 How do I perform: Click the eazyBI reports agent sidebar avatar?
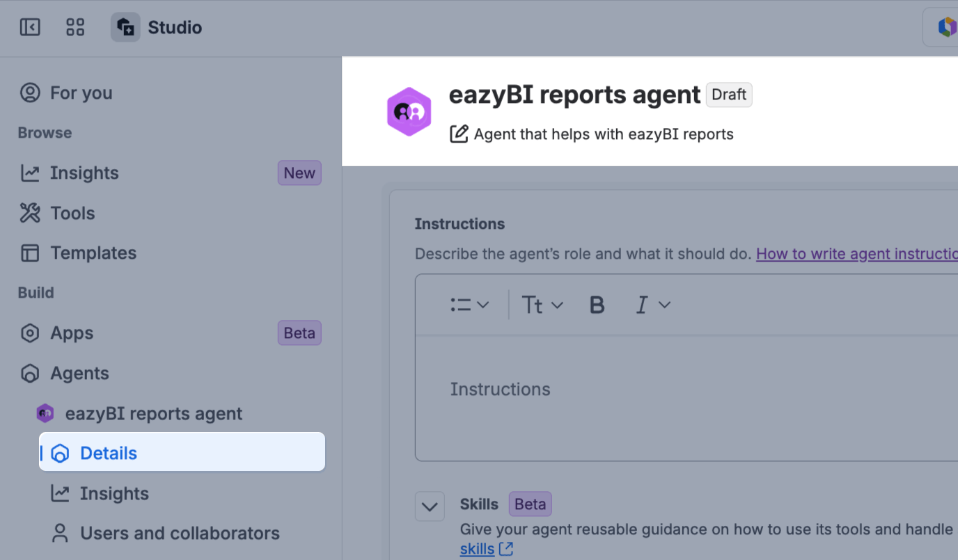click(45, 413)
